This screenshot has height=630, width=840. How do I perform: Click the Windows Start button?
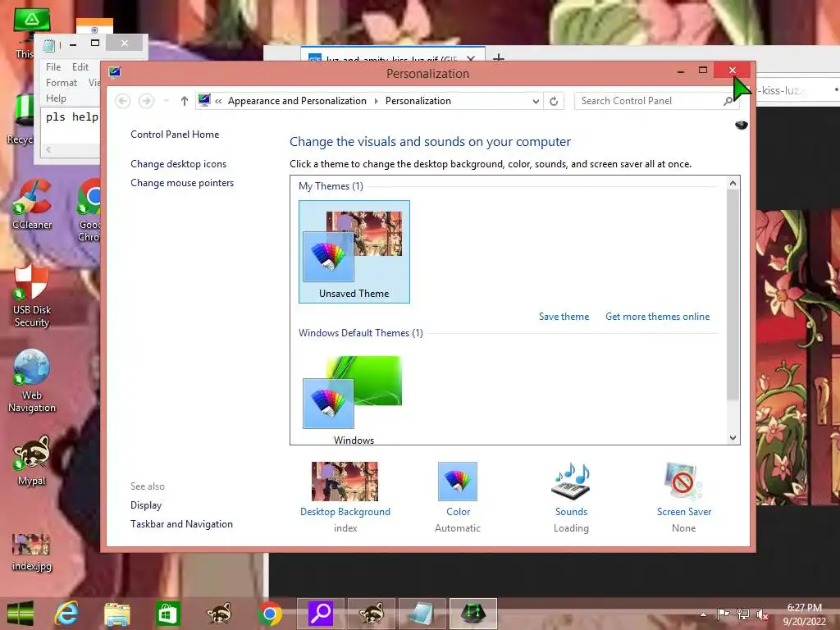click(21, 614)
